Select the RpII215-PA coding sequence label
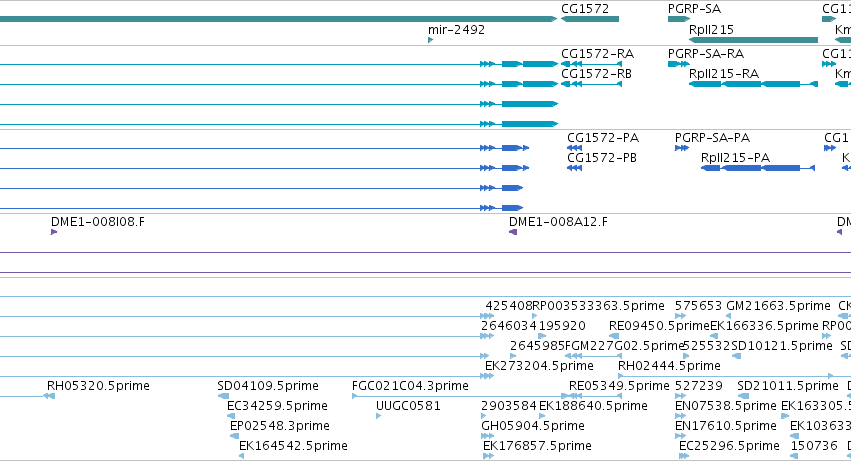 click(735, 158)
